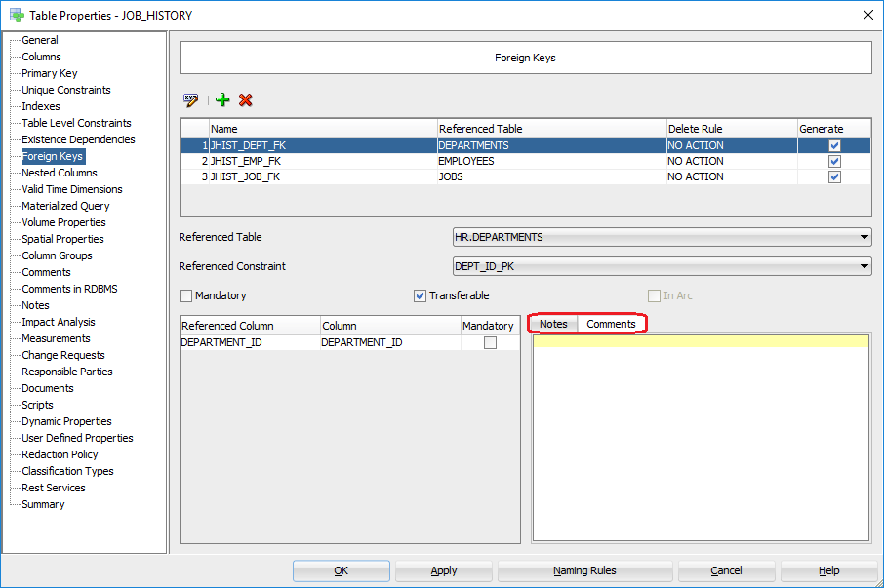The image size is (884, 588).
Task: Delete selected foreign key using red X icon
Action: point(246,99)
